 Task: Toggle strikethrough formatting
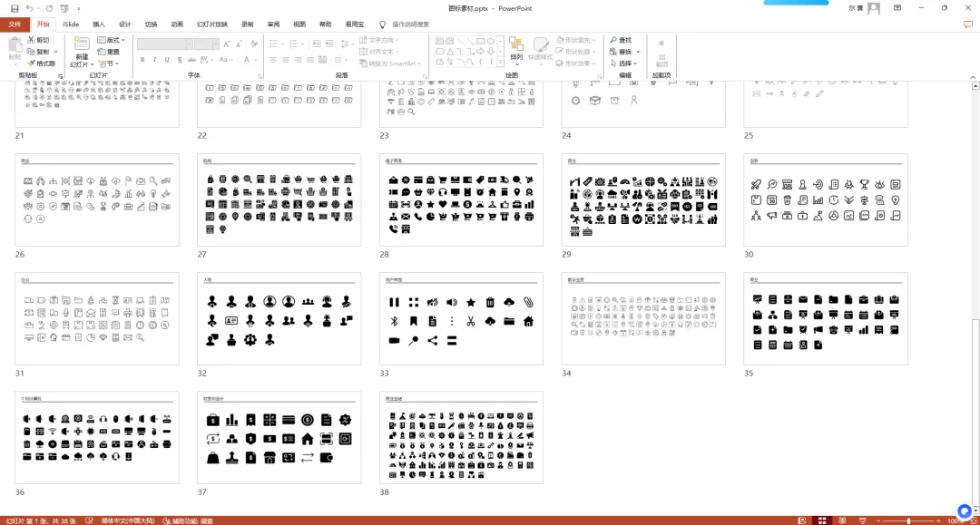click(191, 60)
